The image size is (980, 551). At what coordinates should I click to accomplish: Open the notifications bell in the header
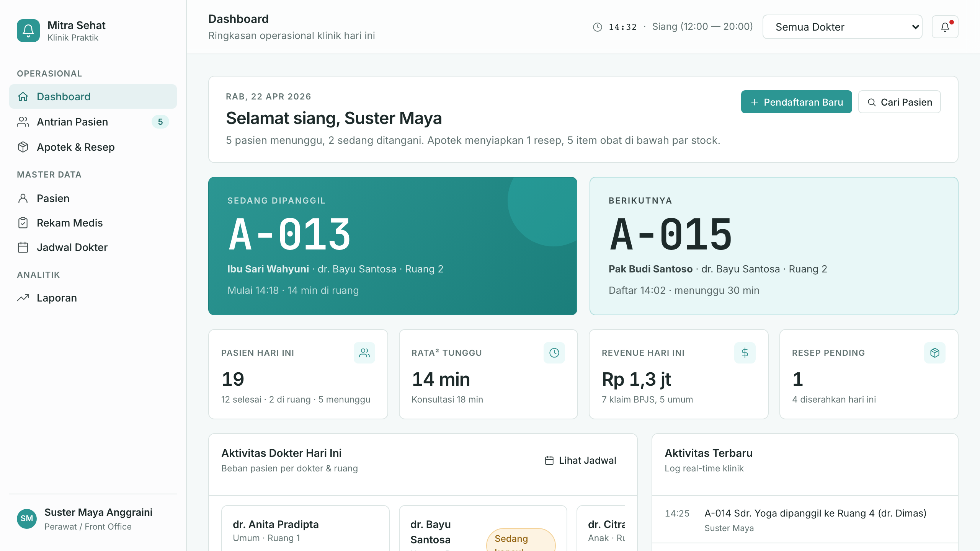(x=945, y=27)
